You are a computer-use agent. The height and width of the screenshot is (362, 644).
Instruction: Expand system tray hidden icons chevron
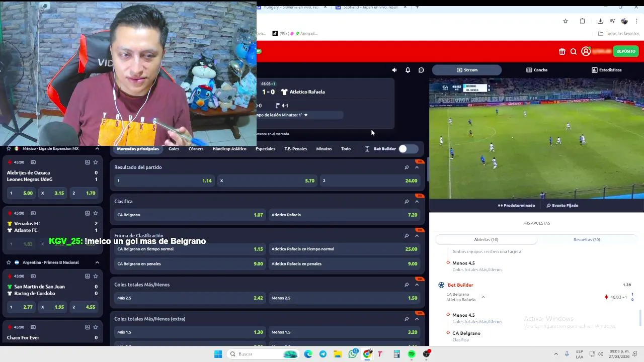[x=556, y=354]
